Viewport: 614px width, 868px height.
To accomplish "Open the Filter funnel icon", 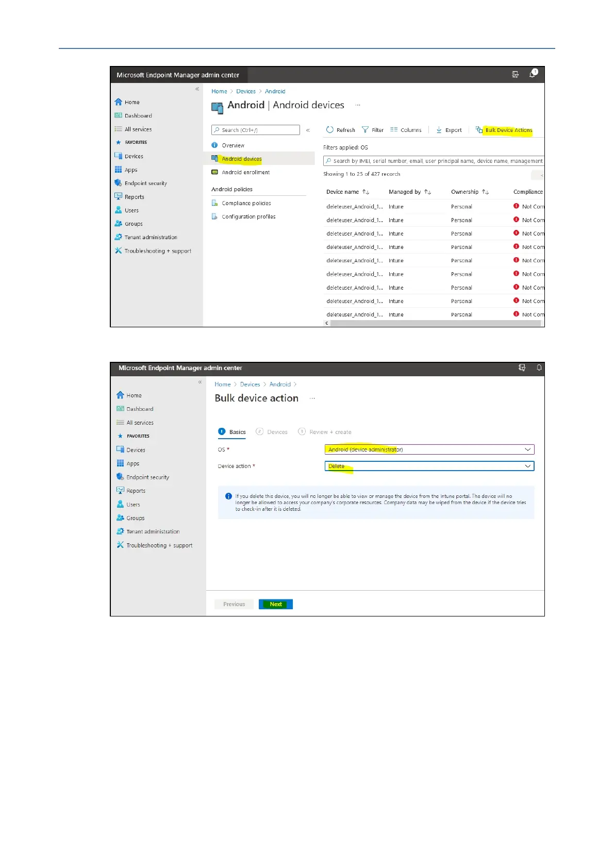I will tap(365, 130).
